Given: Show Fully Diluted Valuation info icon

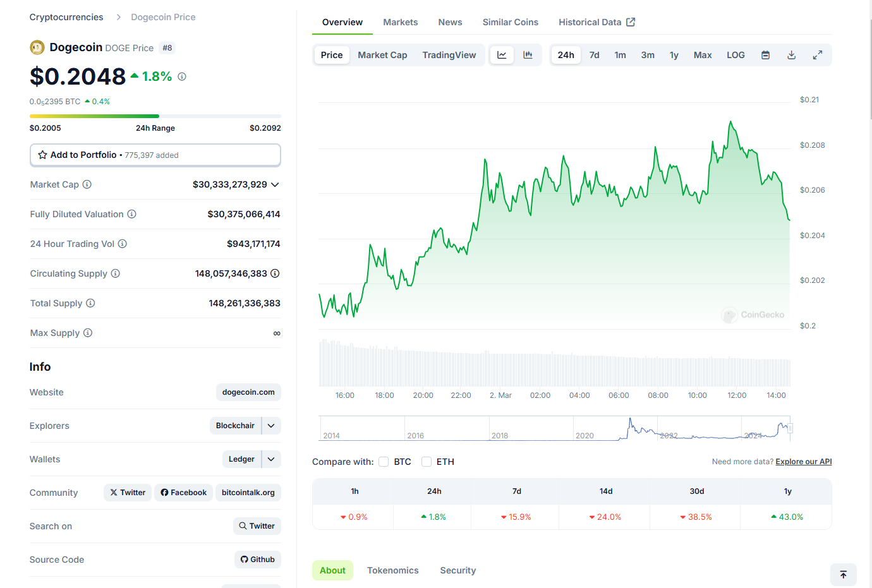Looking at the screenshot, I should pyautogui.click(x=131, y=214).
